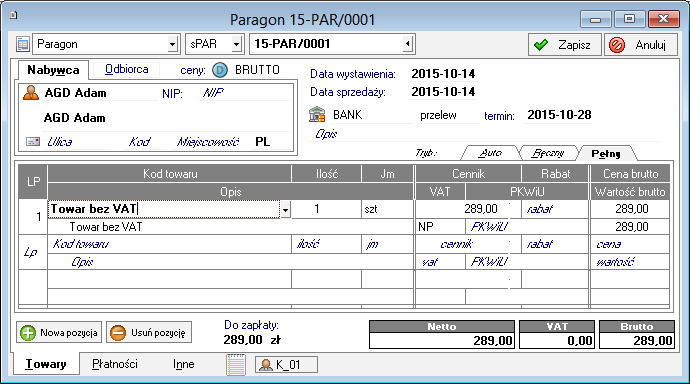Screen dimensions: 690x384
Task: Click the cennik placeholder in the new row
Action: point(468,244)
